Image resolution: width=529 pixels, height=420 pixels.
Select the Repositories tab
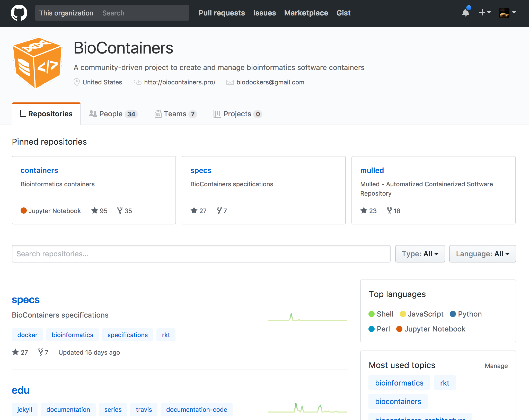pos(46,114)
